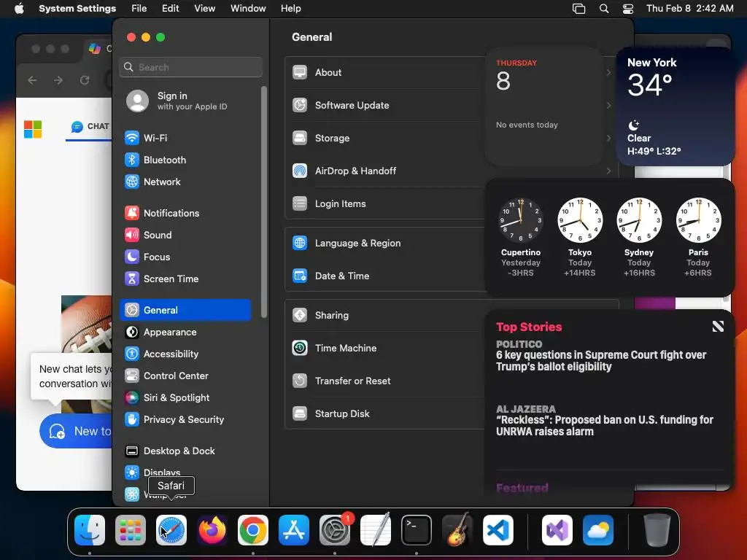Open the Edit menu
Image resolution: width=747 pixels, height=560 pixels.
tap(171, 9)
